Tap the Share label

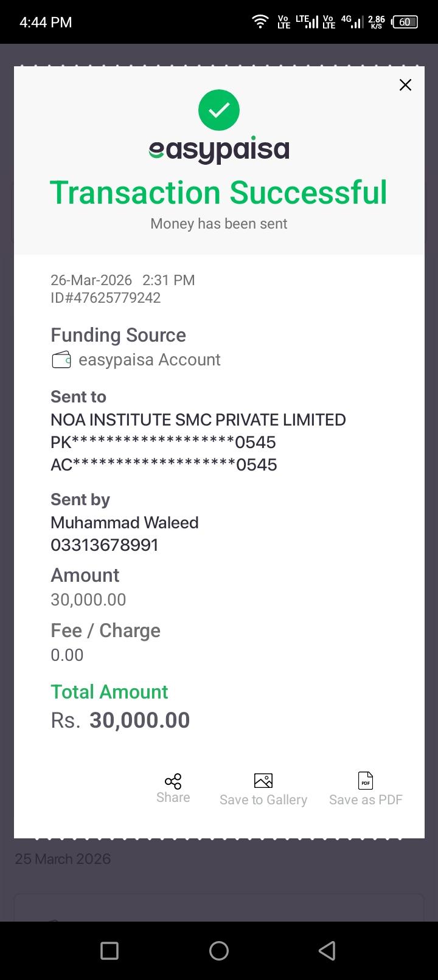click(173, 798)
